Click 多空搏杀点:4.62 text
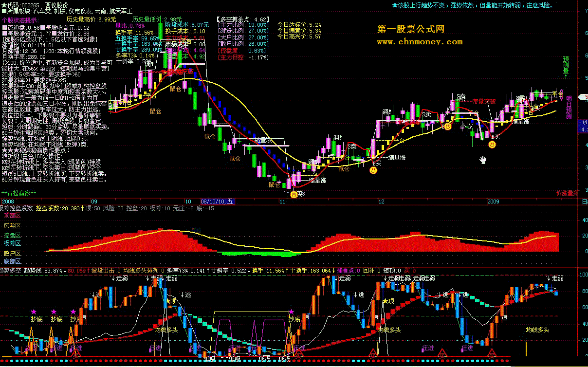Screen dimensions: 588x367 (x=242, y=18)
